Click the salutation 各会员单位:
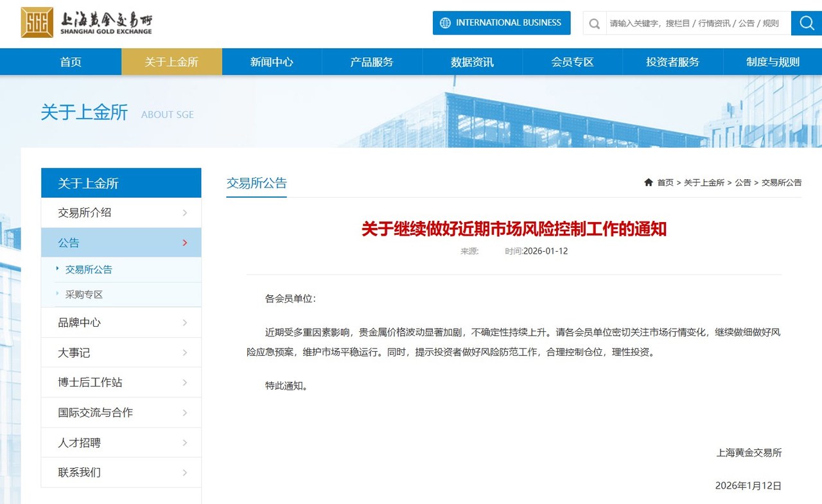 point(290,299)
